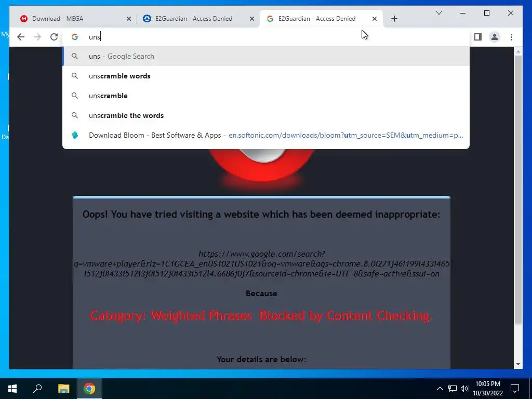
Task: Click the 'Oops! You have tried visiting' heading
Action: [261, 215]
